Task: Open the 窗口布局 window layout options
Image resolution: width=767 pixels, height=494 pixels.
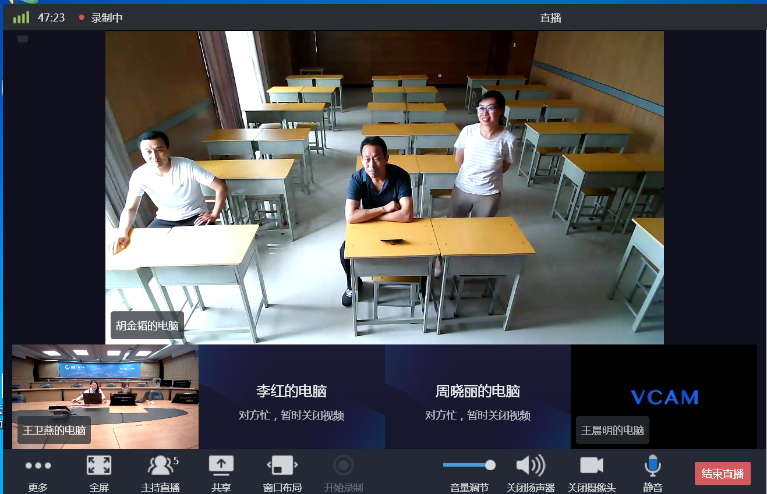Action: [282, 466]
